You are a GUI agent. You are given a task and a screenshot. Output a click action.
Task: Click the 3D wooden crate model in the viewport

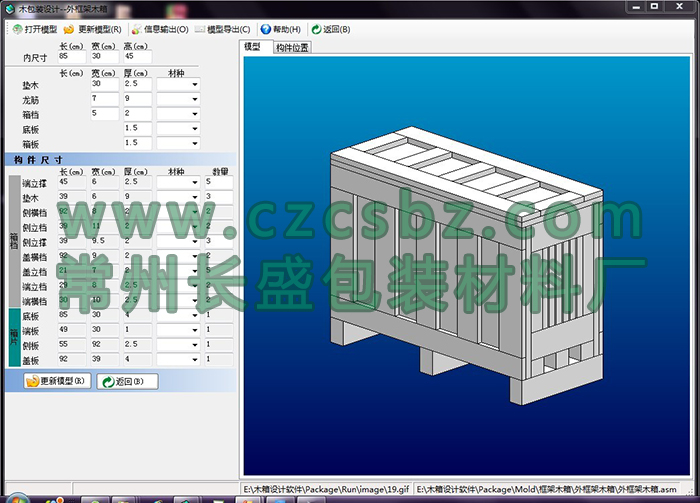click(467, 266)
